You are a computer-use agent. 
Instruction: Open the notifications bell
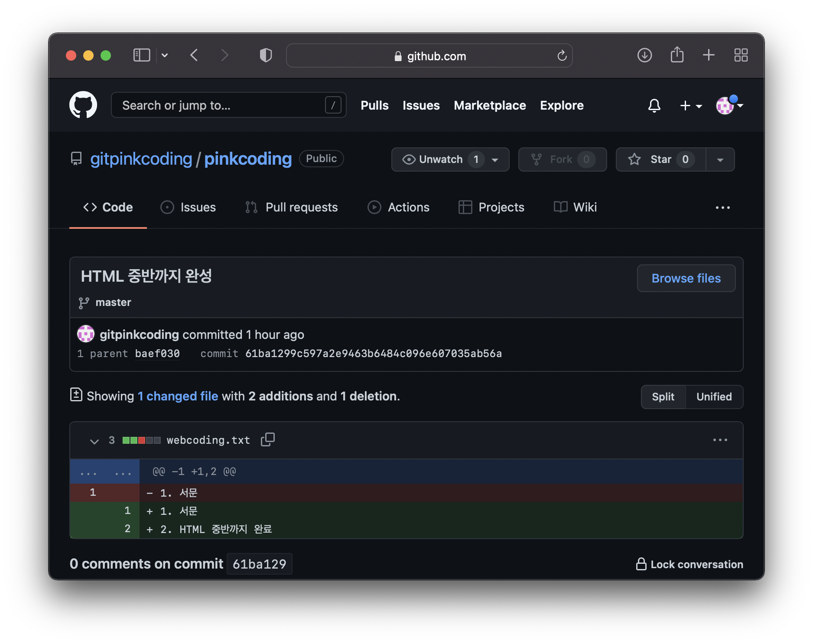point(654,105)
